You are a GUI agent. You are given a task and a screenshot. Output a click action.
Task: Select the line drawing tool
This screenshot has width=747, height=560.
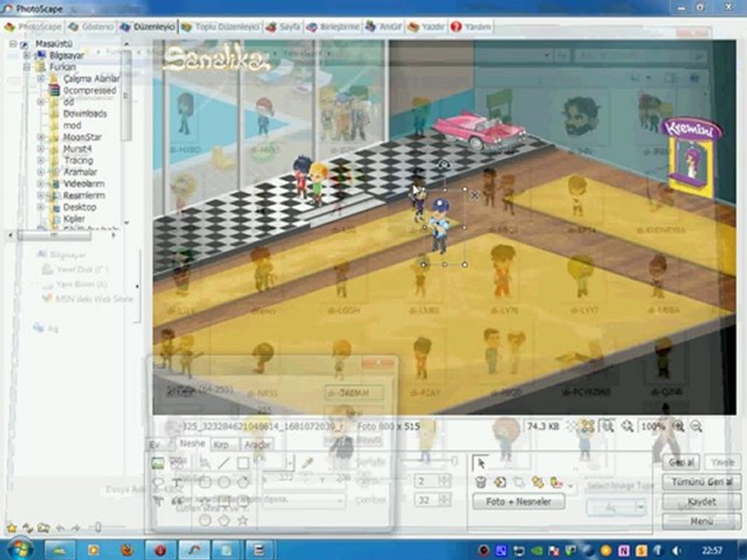(224, 463)
